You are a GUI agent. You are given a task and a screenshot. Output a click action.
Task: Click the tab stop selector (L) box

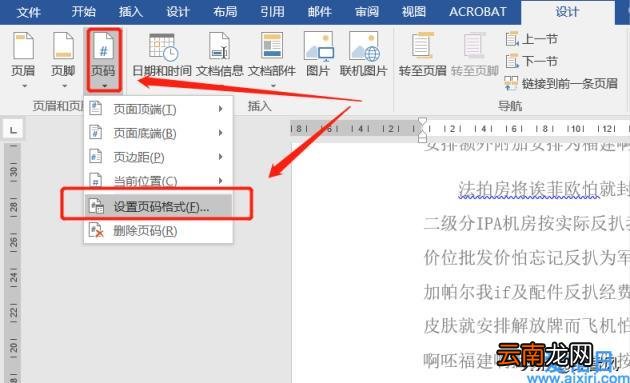(13, 129)
